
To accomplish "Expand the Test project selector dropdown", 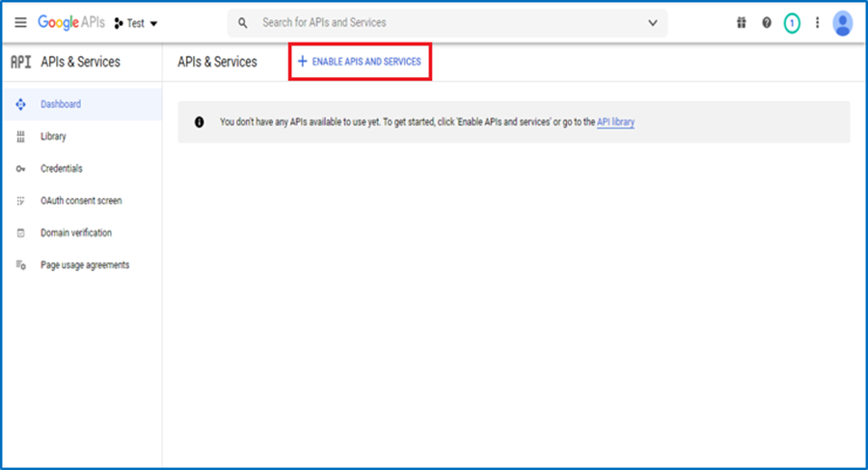I will pyautogui.click(x=136, y=22).
